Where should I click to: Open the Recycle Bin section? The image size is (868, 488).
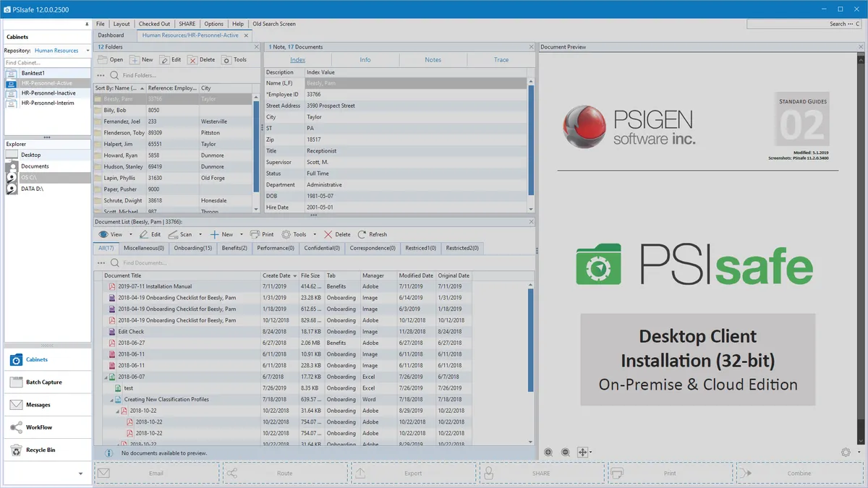41,450
